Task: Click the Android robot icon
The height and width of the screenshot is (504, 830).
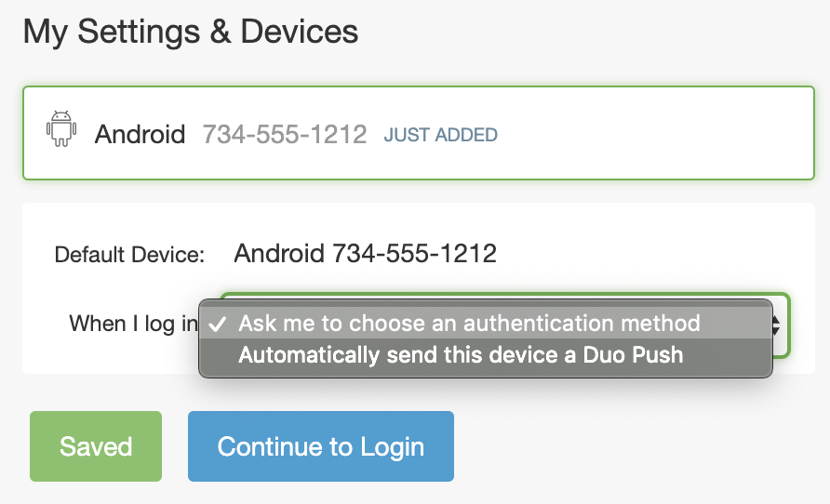Action: click(x=60, y=129)
